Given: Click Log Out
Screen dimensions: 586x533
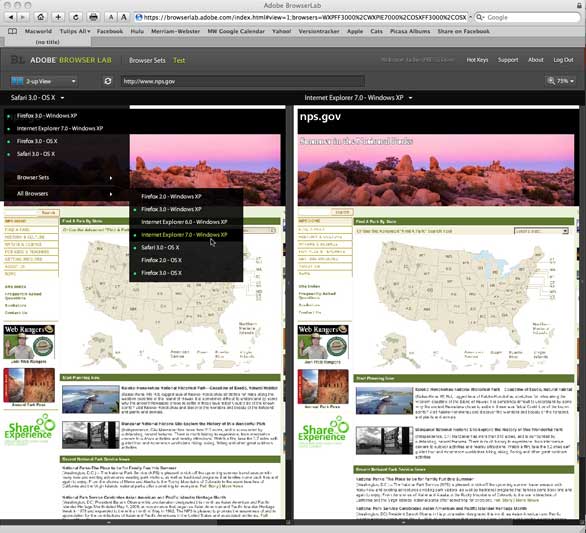Looking at the screenshot, I should pos(563,60).
